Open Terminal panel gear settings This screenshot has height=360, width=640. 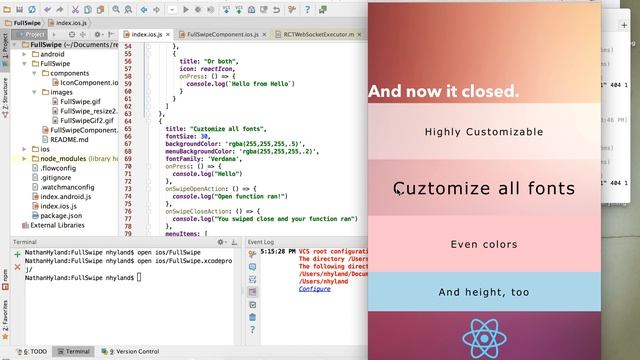(221, 242)
